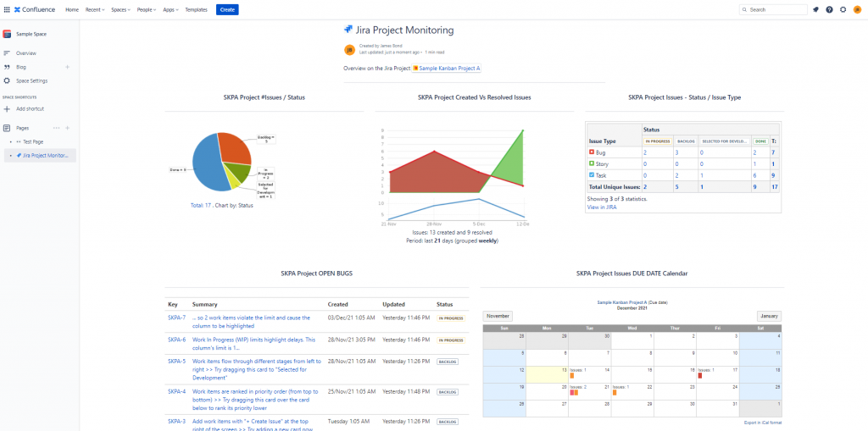Image resolution: width=868 pixels, height=431 pixels.
Task: Click the Summary column header
Action: click(204, 304)
